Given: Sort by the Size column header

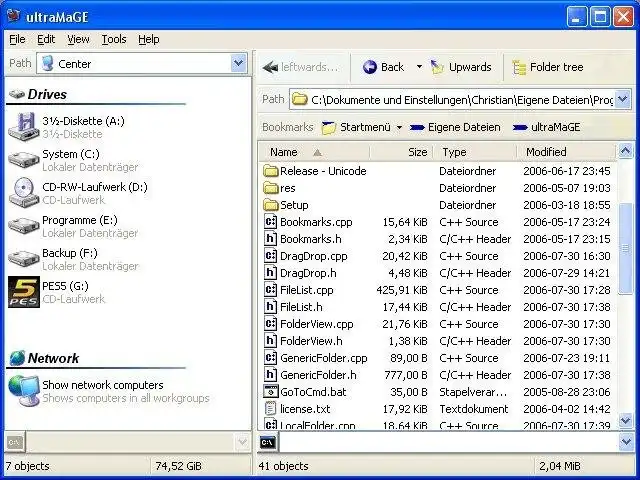Looking at the screenshot, I should pos(402,152).
